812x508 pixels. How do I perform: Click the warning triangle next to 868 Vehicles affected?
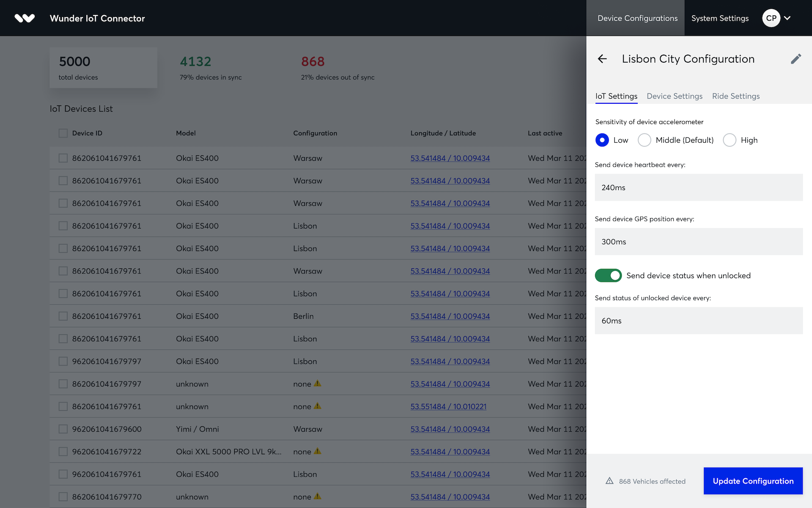(609, 481)
